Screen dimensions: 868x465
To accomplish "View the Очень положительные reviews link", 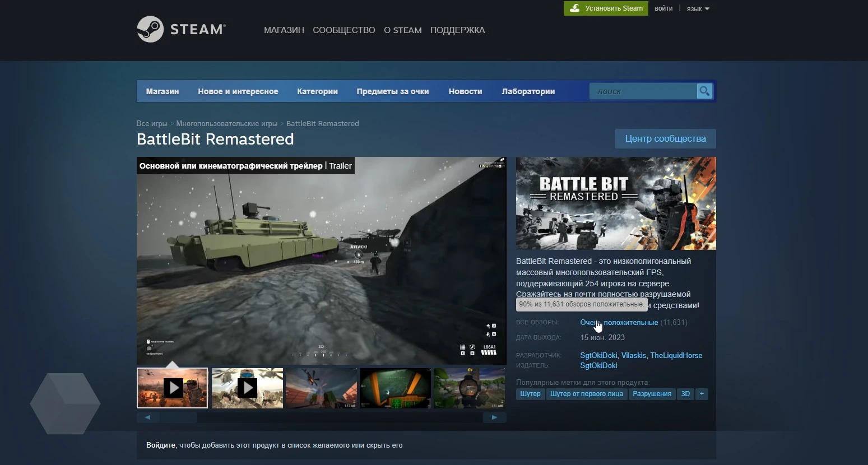I will (x=618, y=322).
